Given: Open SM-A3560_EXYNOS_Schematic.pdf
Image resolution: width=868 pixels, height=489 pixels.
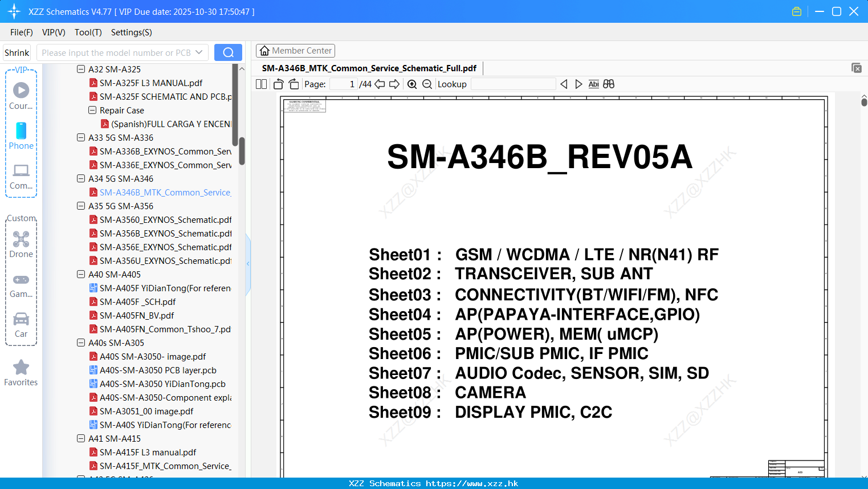Looking at the screenshot, I should point(165,219).
